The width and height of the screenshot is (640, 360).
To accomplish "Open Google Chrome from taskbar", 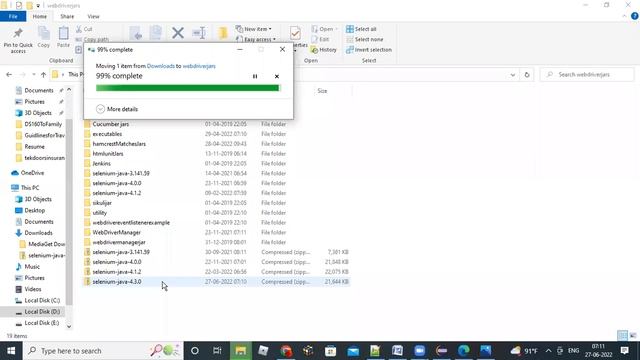I will [x=286, y=351].
